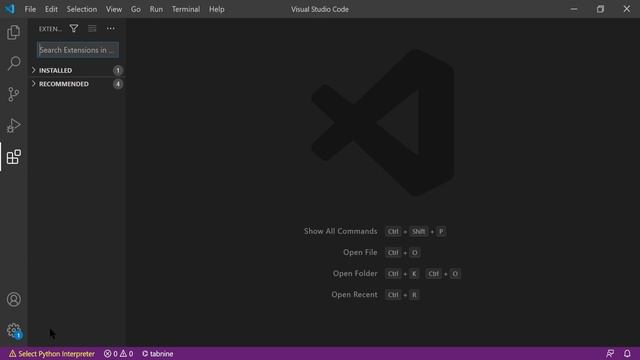Open the View menu
This screenshot has width=640, height=360.
pyautogui.click(x=114, y=9)
